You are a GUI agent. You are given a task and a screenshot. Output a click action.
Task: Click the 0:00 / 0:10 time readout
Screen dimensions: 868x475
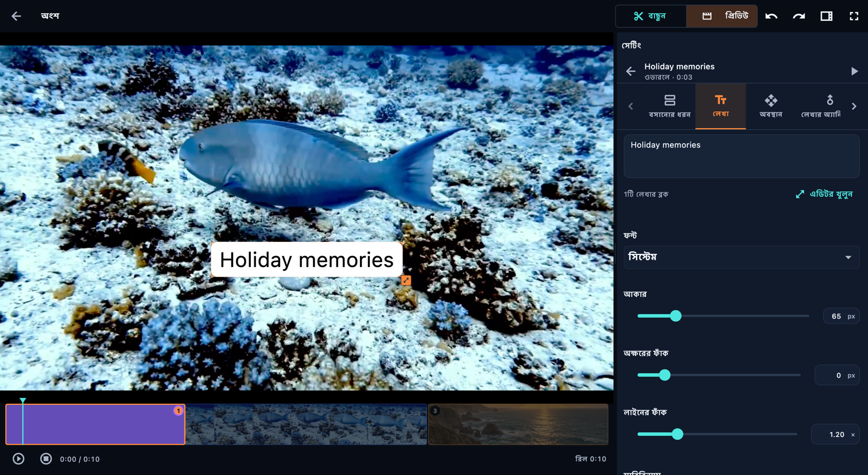coord(80,459)
